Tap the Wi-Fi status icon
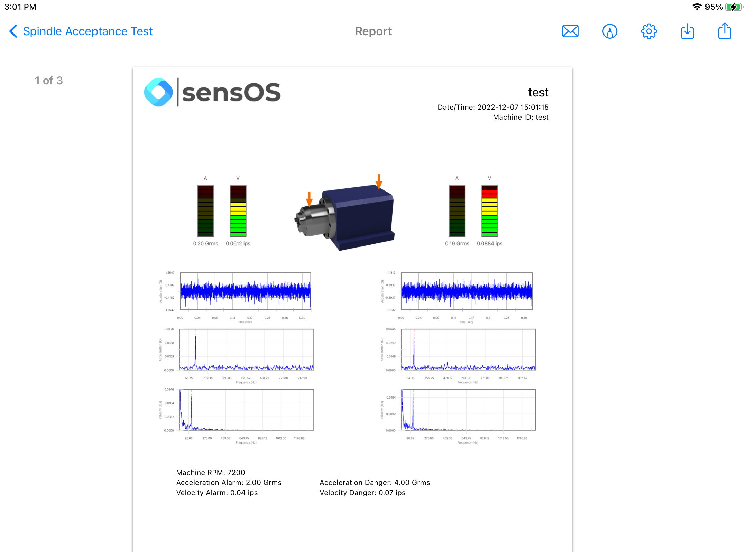Viewport: 747px width, 560px height. (697, 7)
